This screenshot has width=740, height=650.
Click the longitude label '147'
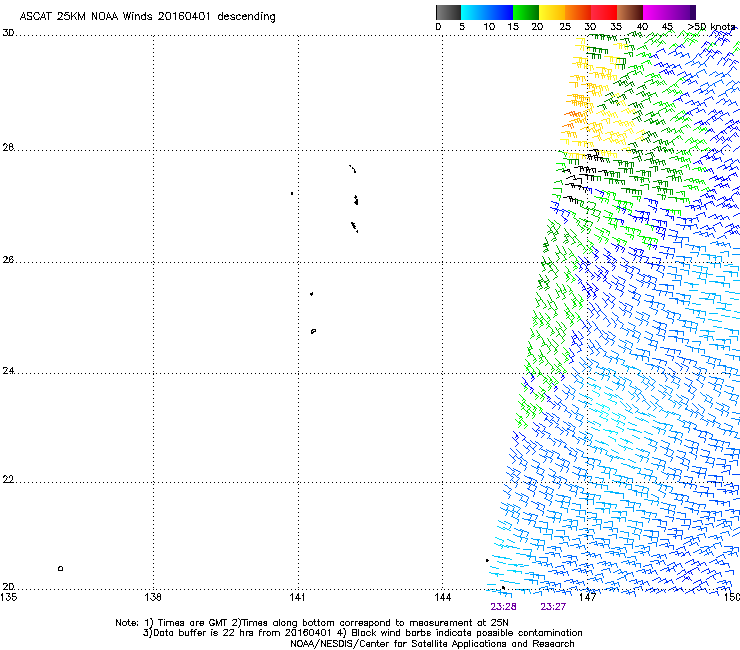(587, 597)
